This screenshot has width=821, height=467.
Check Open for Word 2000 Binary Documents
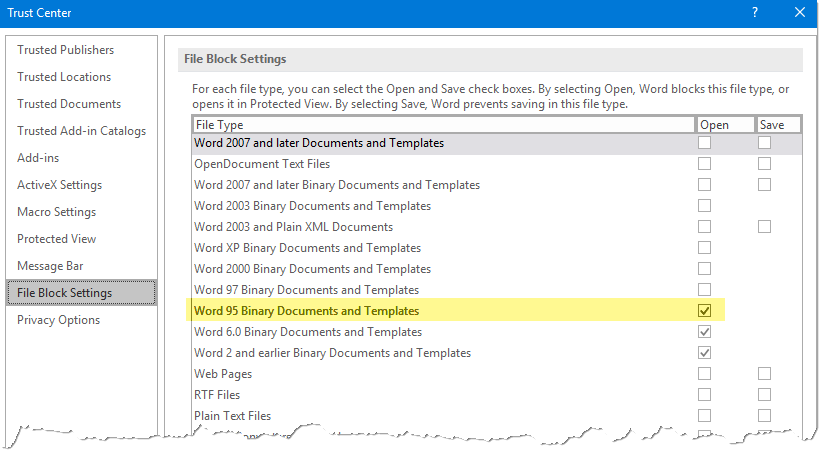pyautogui.click(x=704, y=269)
